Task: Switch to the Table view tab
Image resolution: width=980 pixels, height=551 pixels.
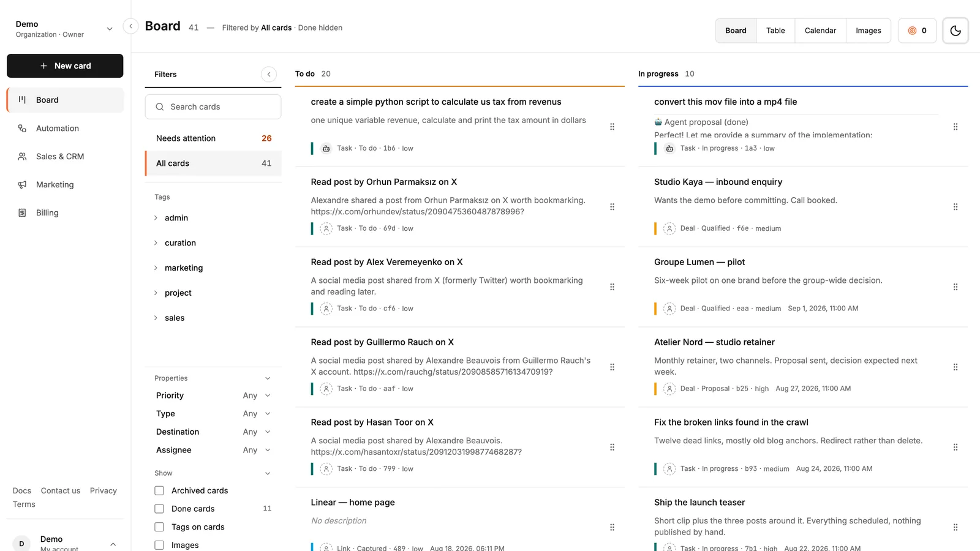Action: click(775, 31)
